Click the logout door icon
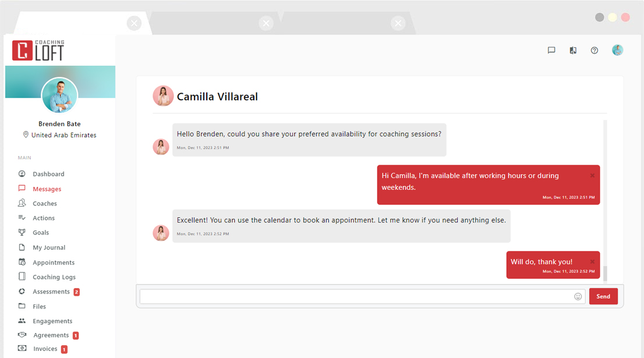The width and height of the screenshot is (644, 358). pyautogui.click(x=573, y=50)
